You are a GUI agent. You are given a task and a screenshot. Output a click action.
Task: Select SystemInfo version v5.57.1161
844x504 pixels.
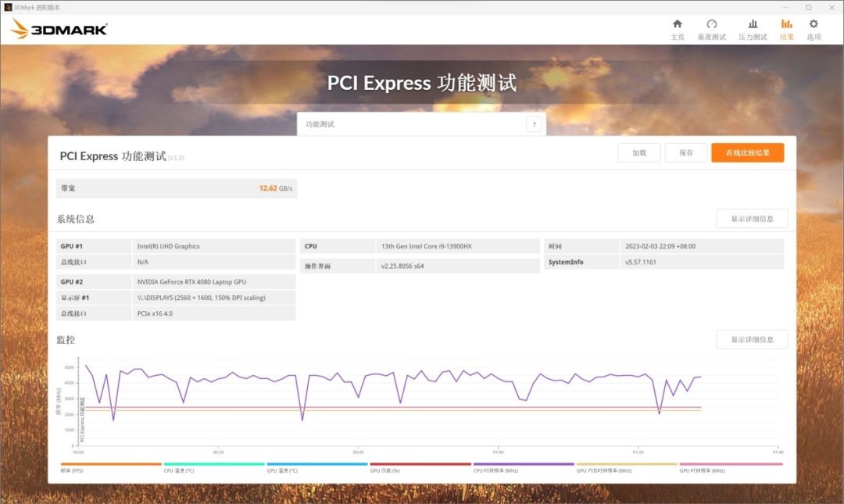641,263
